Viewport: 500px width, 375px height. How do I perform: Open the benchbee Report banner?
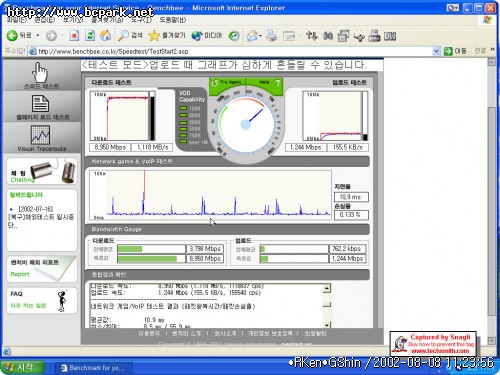point(42,269)
